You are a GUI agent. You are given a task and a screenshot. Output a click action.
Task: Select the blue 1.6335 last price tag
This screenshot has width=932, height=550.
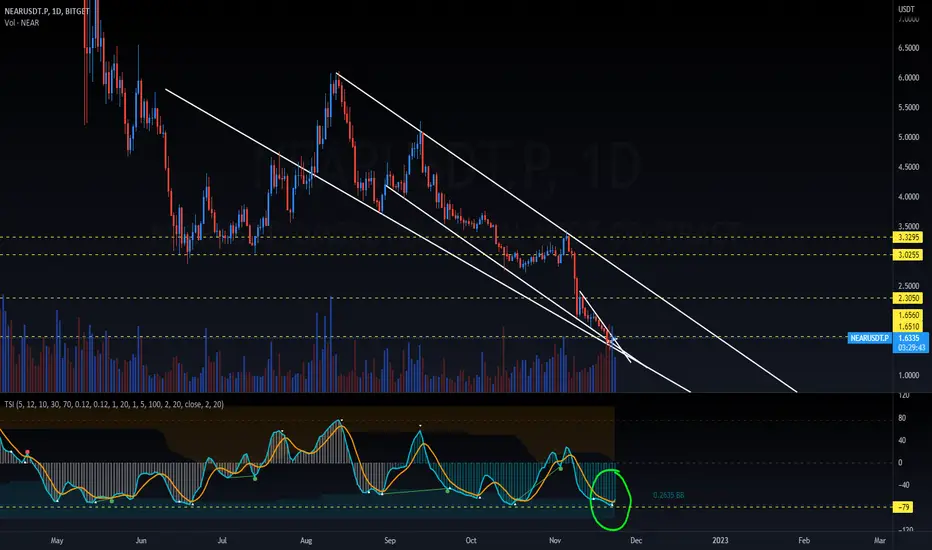coord(909,338)
